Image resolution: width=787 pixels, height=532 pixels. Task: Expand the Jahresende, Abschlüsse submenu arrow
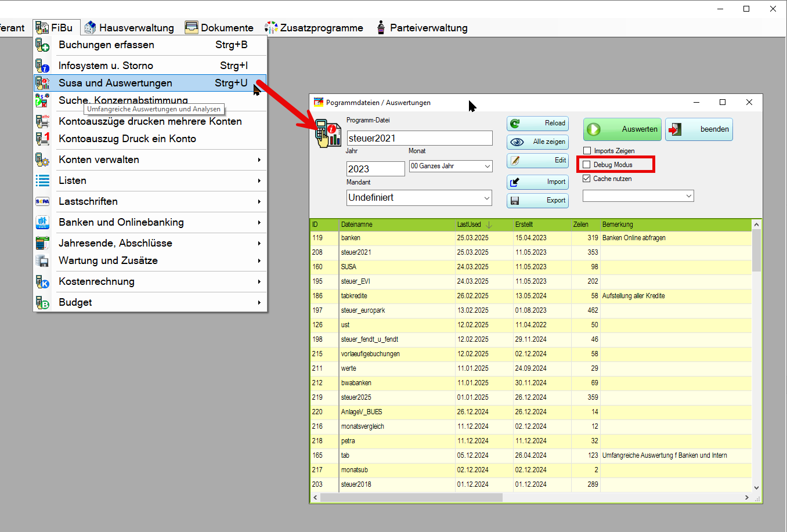(259, 243)
